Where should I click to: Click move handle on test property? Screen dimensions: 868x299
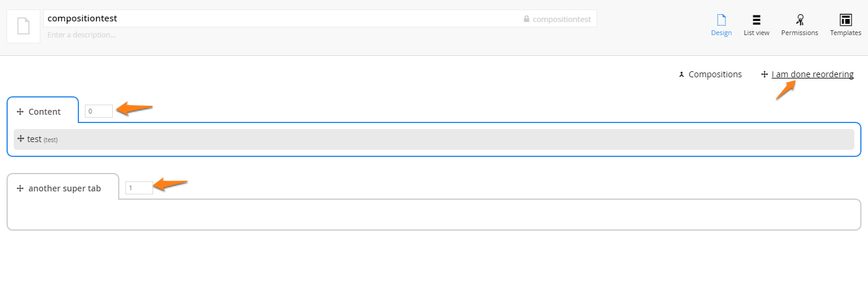[21, 139]
